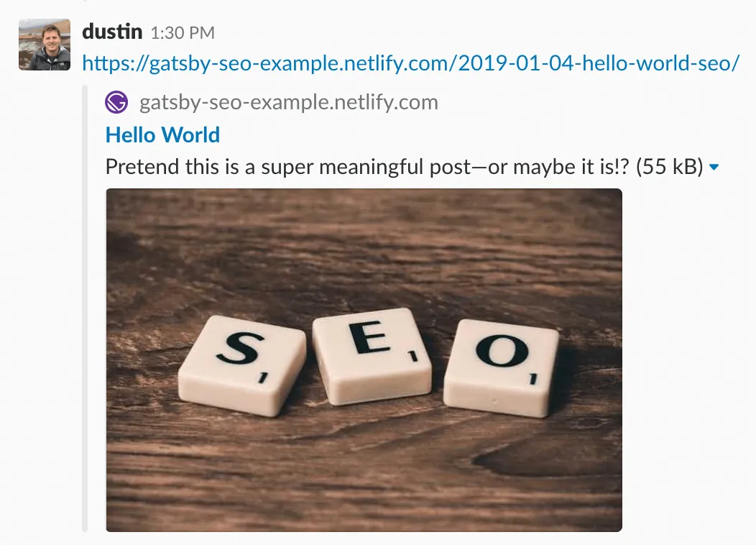Viewport: 756px width, 545px height.
Task: Open dustin's profile picture
Action: [45, 44]
